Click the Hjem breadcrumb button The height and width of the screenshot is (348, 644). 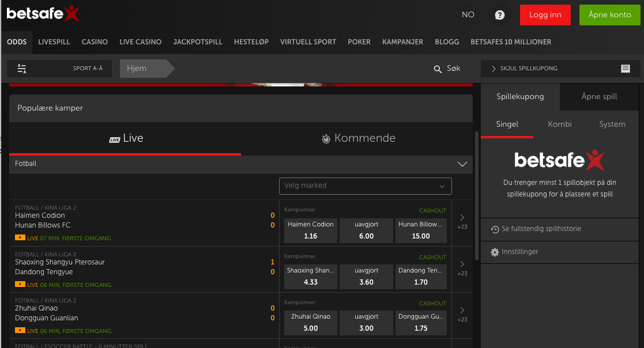coord(146,69)
